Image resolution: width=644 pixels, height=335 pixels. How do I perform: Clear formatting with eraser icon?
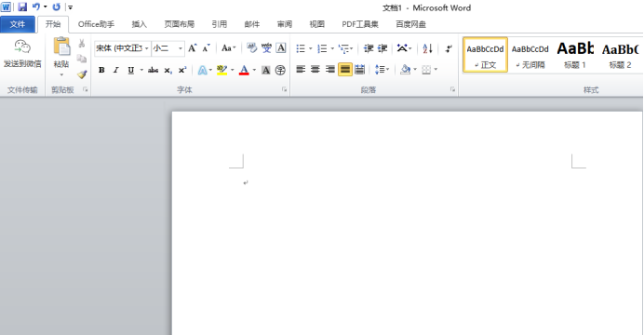click(251, 48)
